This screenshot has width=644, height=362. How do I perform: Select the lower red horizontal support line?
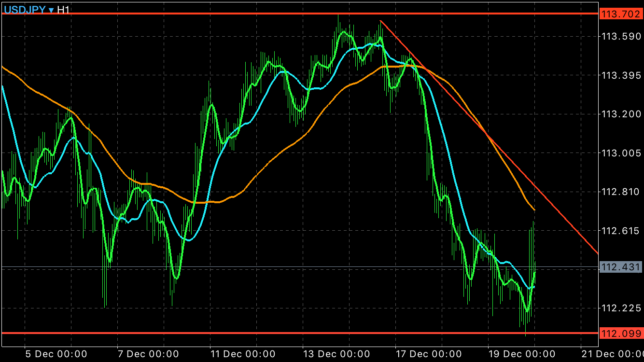tap(299, 333)
